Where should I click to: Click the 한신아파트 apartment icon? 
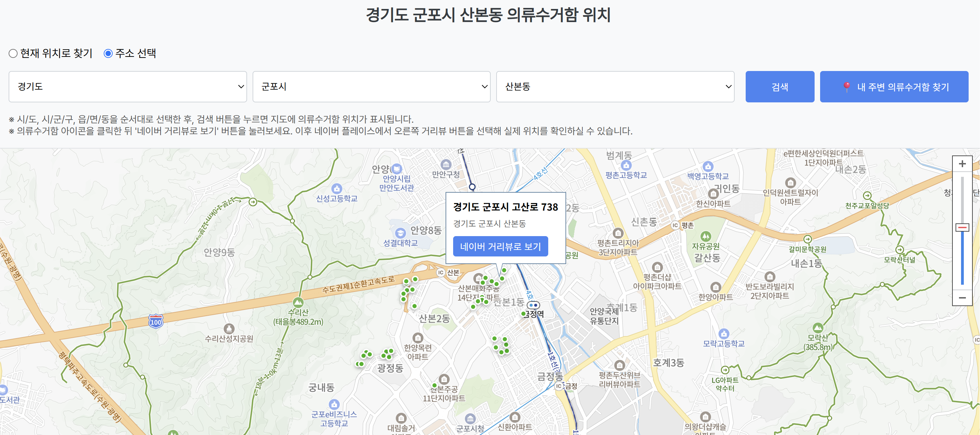click(x=713, y=194)
